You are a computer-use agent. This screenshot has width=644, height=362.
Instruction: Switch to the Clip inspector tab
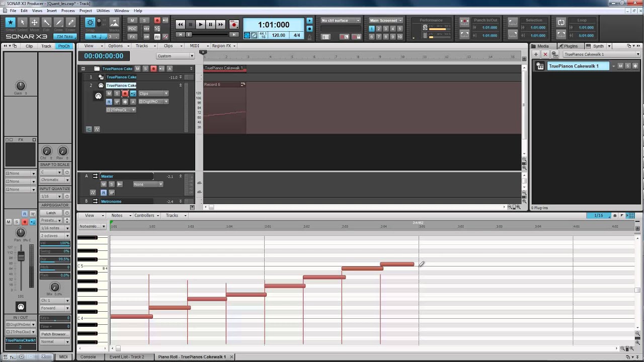29,46
